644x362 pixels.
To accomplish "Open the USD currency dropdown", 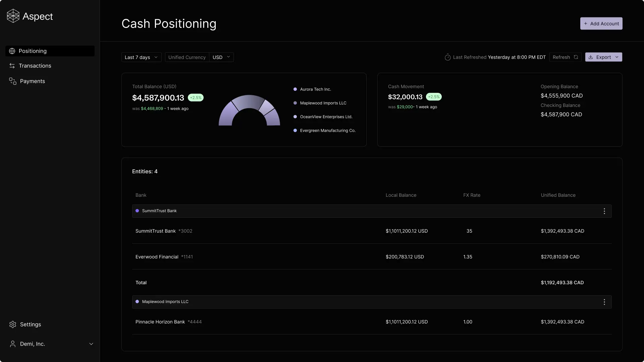I will tap(221, 57).
